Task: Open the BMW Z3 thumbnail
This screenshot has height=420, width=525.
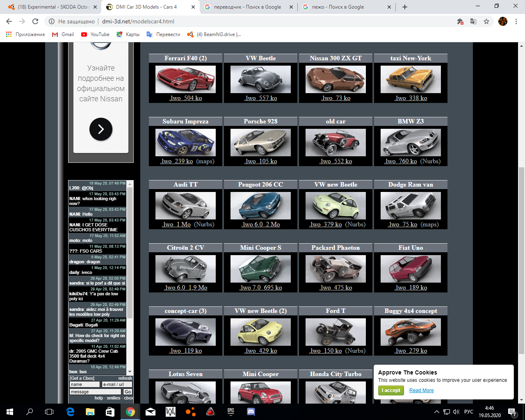Action: click(x=411, y=142)
